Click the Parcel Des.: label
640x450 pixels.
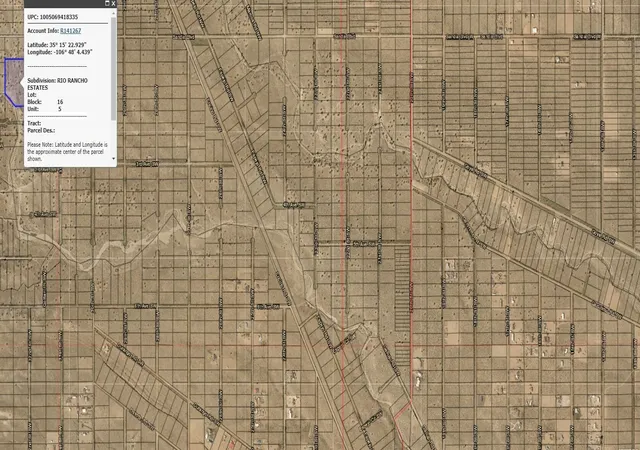tap(41, 131)
